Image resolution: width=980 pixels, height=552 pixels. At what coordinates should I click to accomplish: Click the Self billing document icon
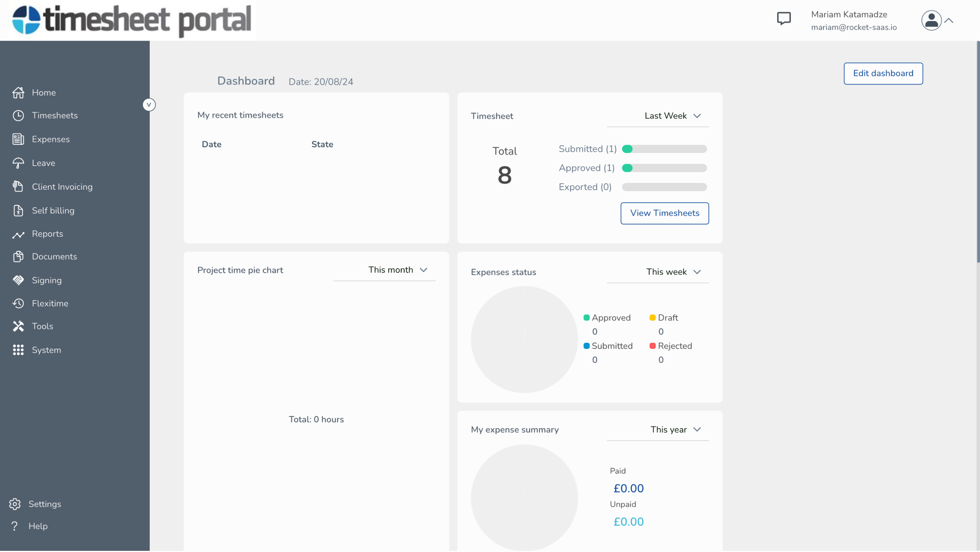(x=18, y=210)
